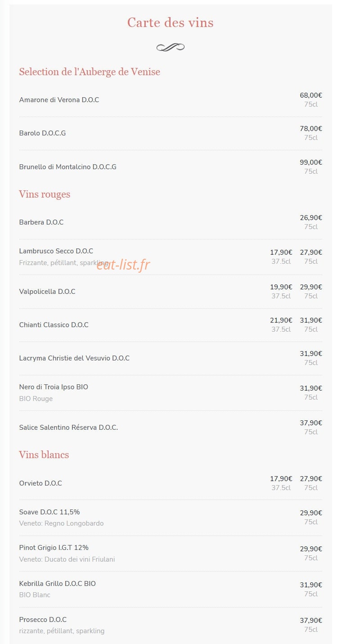Image resolution: width=342 pixels, height=644 pixels.
Task: Click the 99,00€ price for Brunello di Montalcino
Action: point(311,162)
